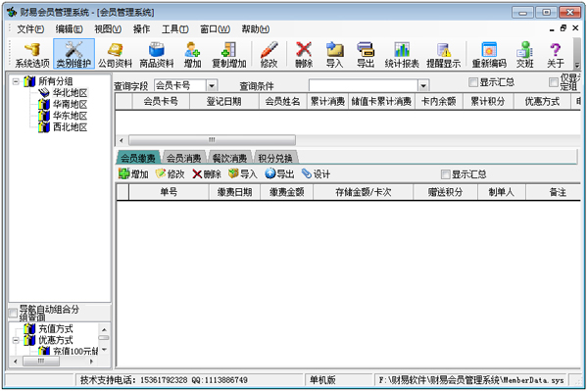Toggle upper 显示汇总 checkbox near query bar
This screenshot has height=391, width=588.
click(473, 82)
